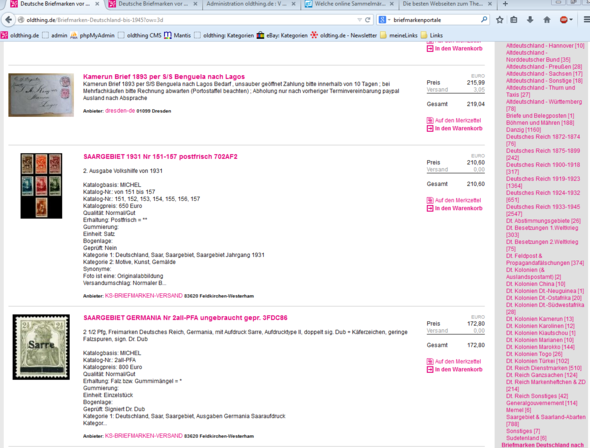The width and height of the screenshot is (590, 448).
Task: Open the Sarre Germania stamp thumbnail
Action: pos(41,347)
